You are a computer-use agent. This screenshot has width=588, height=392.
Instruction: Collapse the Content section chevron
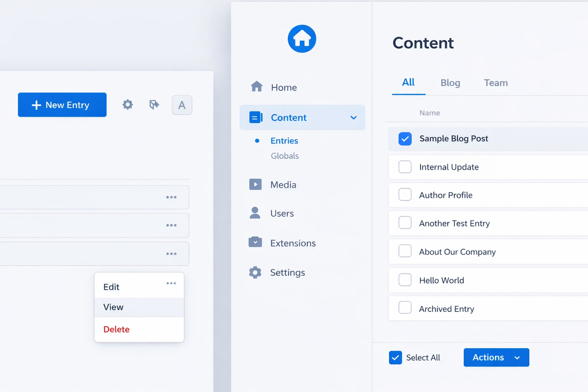click(353, 118)
